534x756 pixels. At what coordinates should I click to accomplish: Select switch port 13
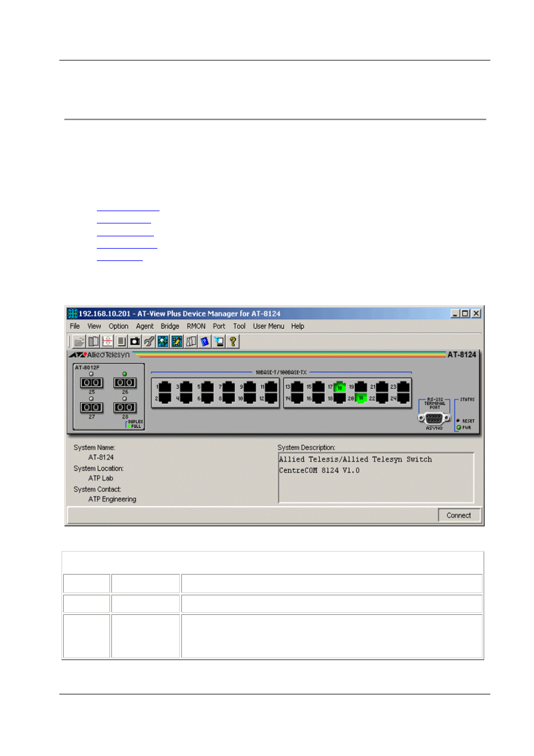(297, 386)
